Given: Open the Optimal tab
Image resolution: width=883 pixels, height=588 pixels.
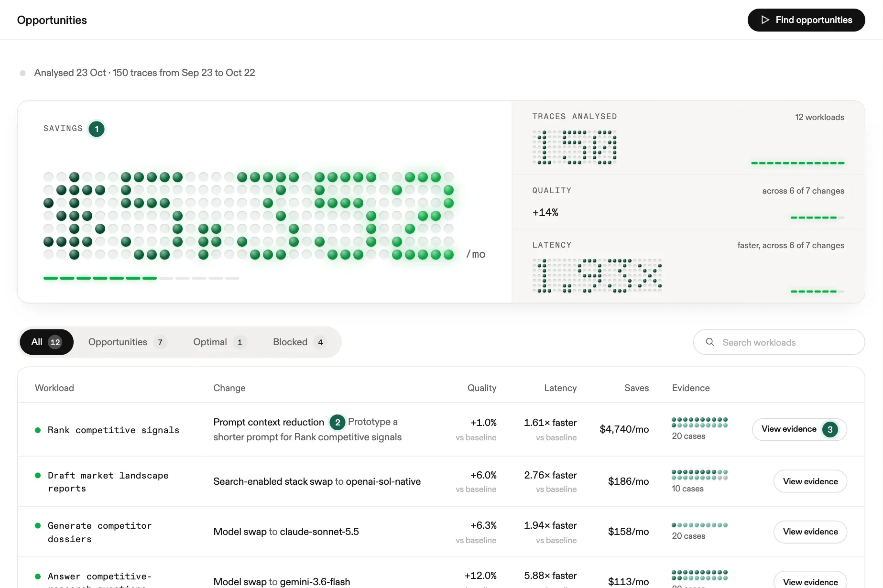Looking at the screenshot, I should pyautogui.click(x=219, y=342).
